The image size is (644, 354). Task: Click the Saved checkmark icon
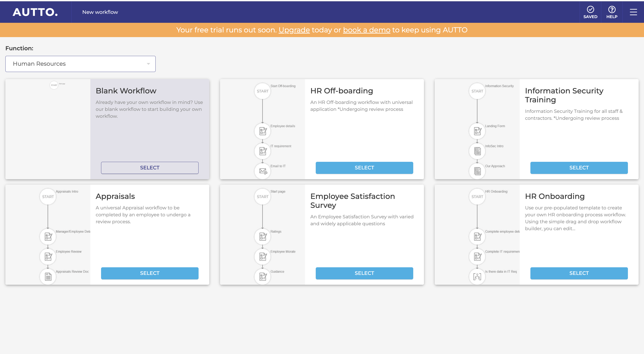click(x=590, y=9)
